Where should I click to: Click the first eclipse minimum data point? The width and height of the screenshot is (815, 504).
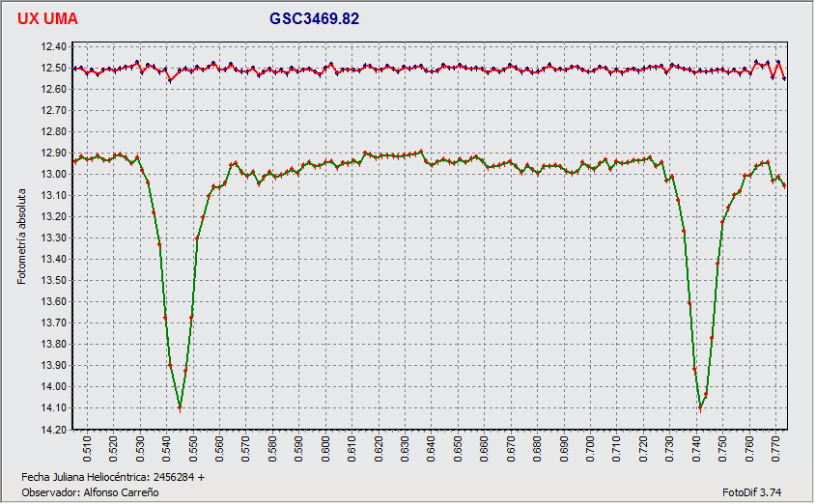[180, 408]
